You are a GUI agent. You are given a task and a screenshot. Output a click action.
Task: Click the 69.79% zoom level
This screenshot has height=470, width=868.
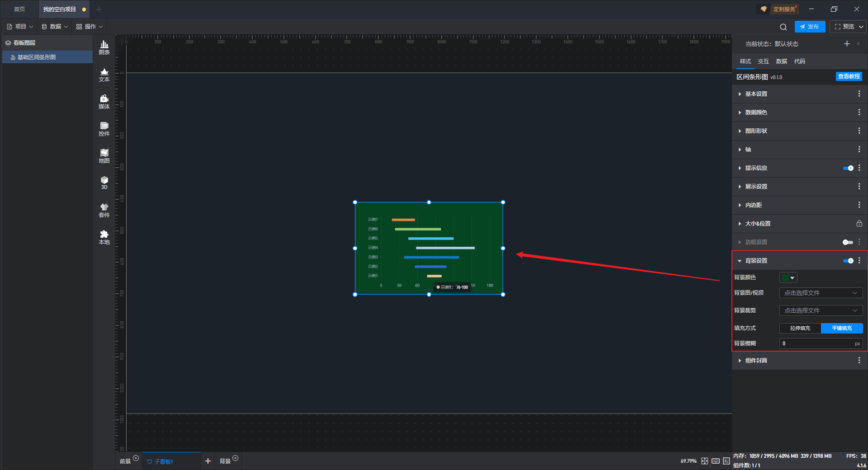click(688, 461)
